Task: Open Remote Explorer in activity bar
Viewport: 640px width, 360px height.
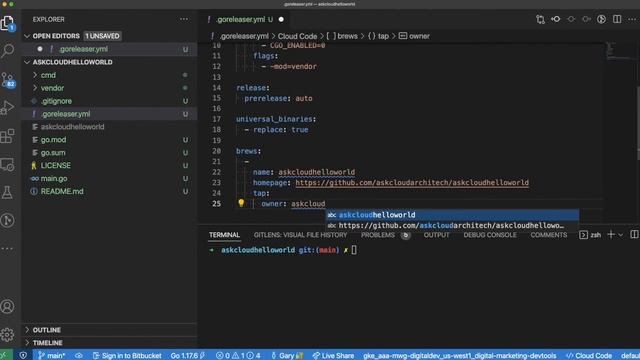Action: click(x=7, y=164)
